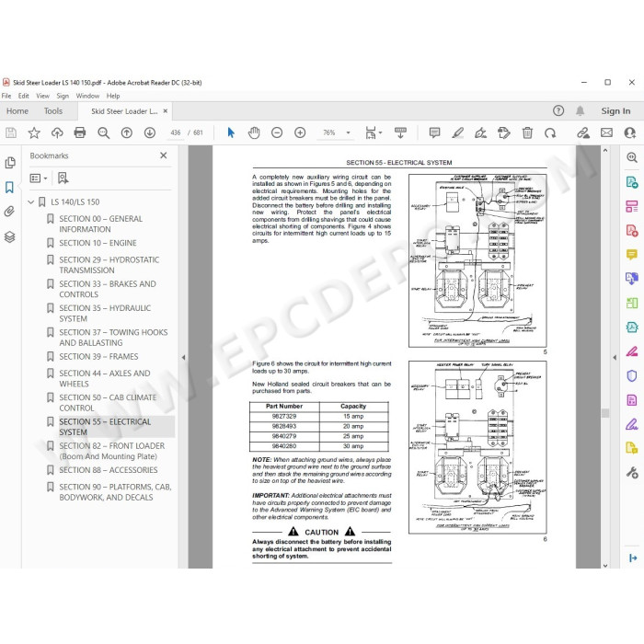Choose the arrow Selection tool
This screenshot has width=644, height=644.
[x=231, y=132]
